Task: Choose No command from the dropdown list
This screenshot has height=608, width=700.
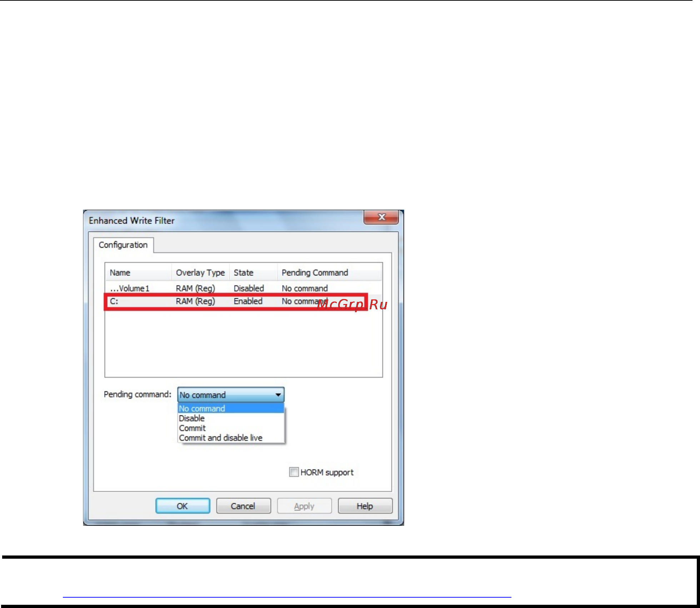Action: pyautogui.click(x=231, y=408)
